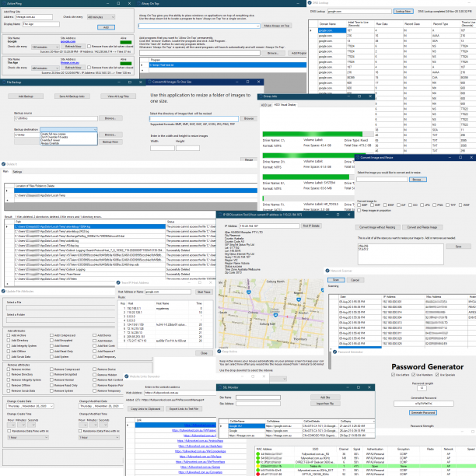Tick 'Remove from site list' checkbox for The Age

click(89, 68)
